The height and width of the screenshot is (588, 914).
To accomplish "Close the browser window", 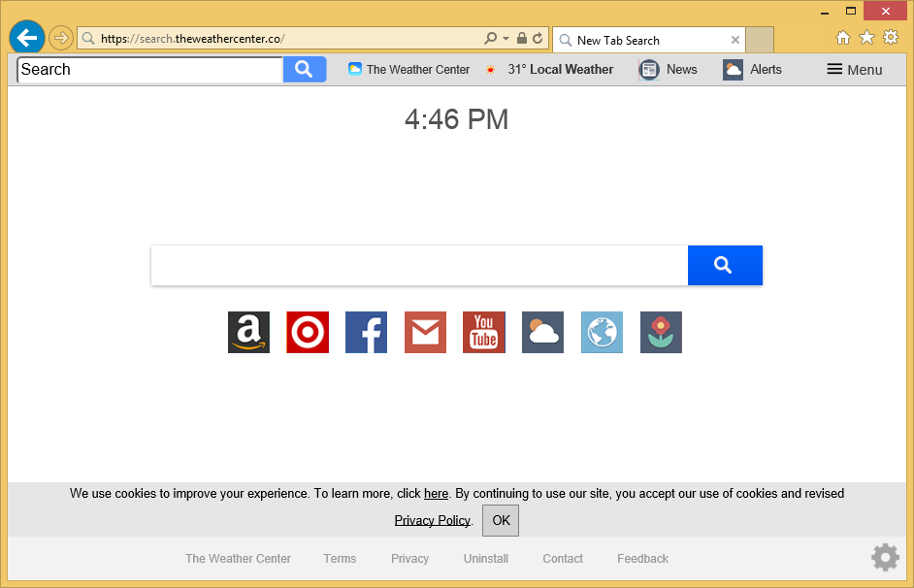I will click(x=886, y=11).
